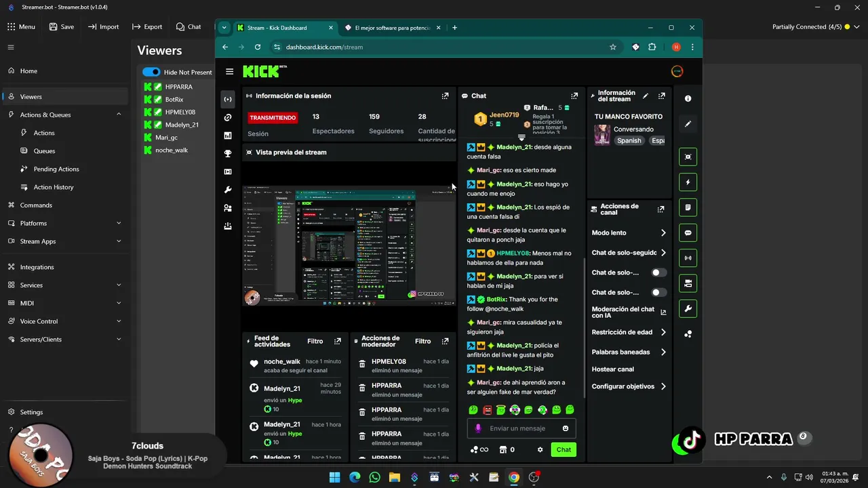This screenshot has width=868, height=488.
Task: Open the bar chart analytics icon in Kick sidebar
Action: tap(228, 136)
